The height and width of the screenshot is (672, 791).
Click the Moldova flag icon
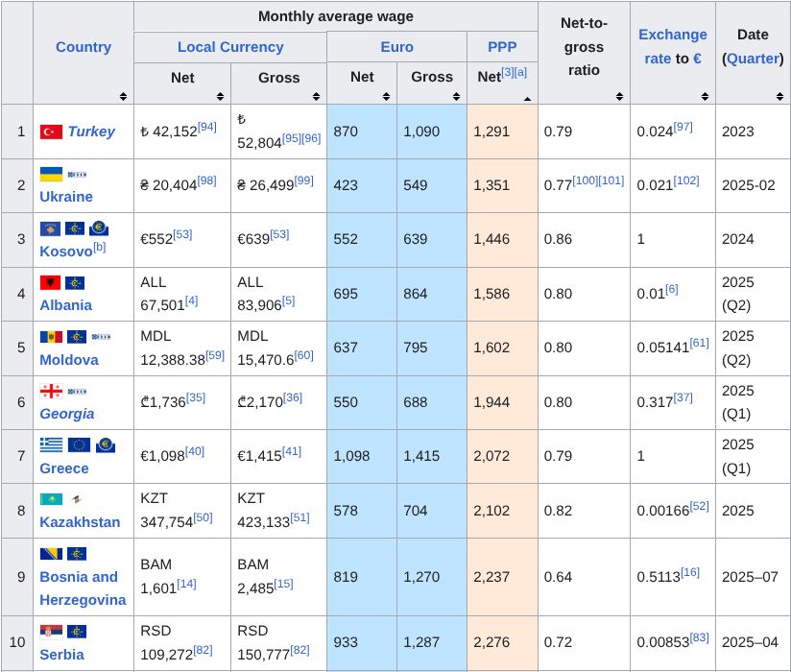click(51, 337)
